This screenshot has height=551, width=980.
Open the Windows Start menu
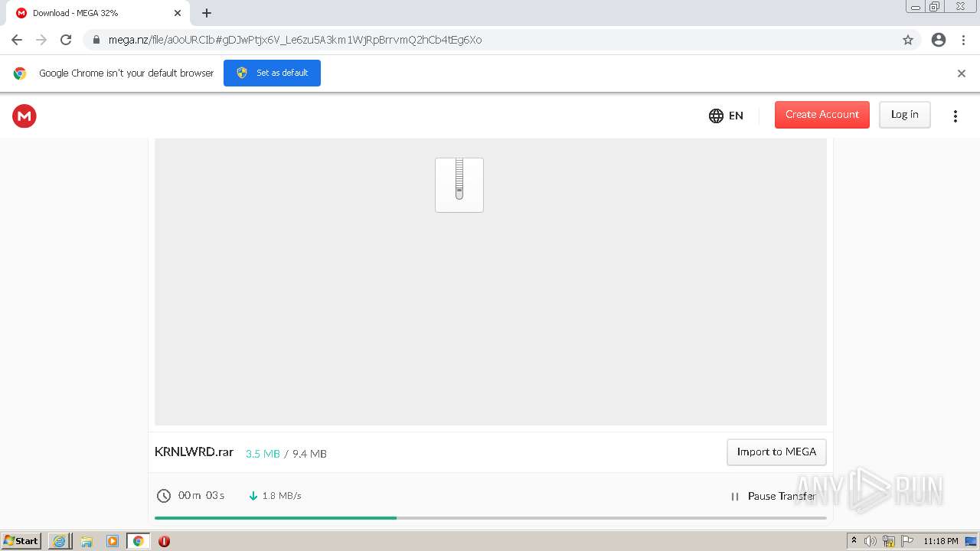point(21,541)
